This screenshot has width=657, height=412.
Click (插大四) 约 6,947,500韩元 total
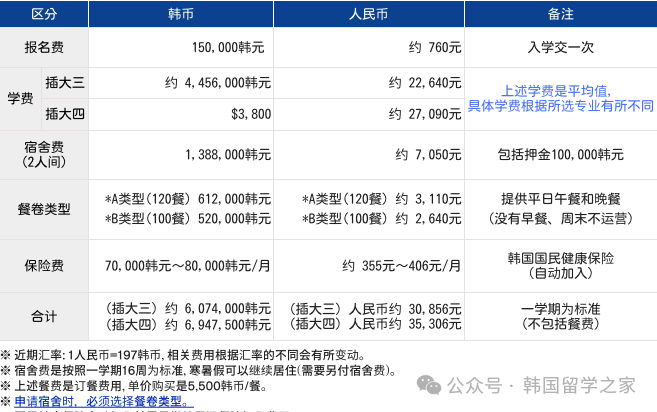pyautogui.click(x=187, y=325)
